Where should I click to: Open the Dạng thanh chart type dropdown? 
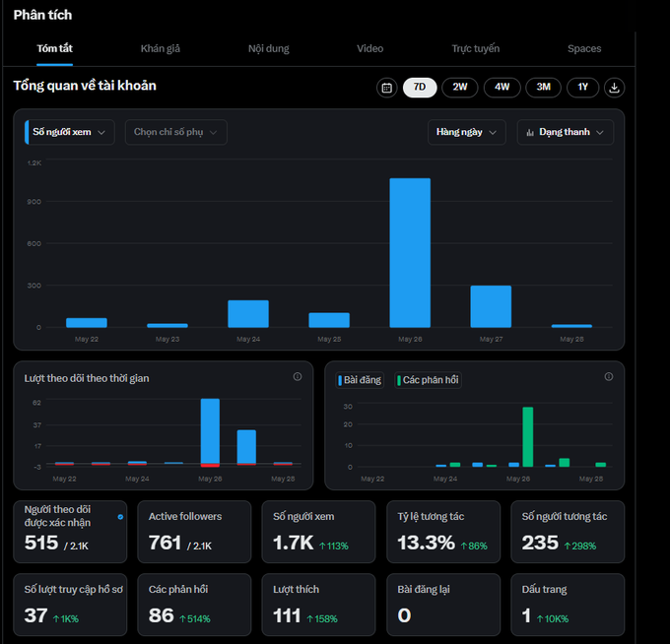point(566,132)
